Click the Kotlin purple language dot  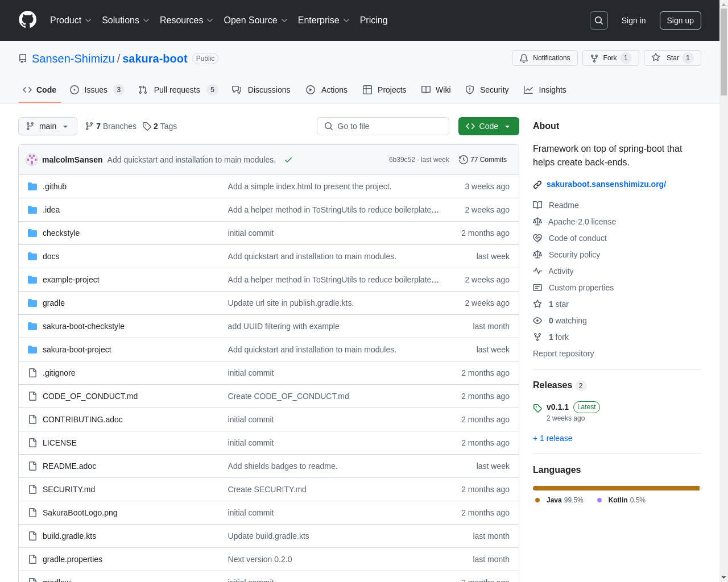coord(599,500)
